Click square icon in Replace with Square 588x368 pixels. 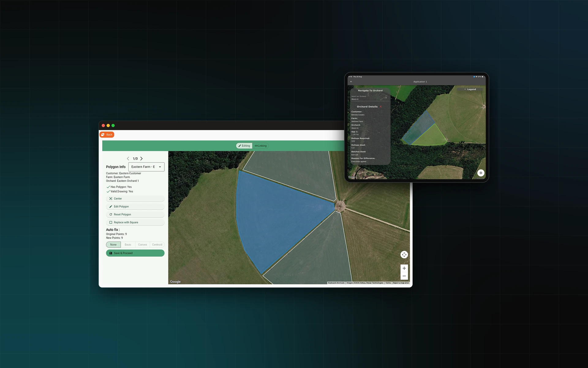coord(111,223)
